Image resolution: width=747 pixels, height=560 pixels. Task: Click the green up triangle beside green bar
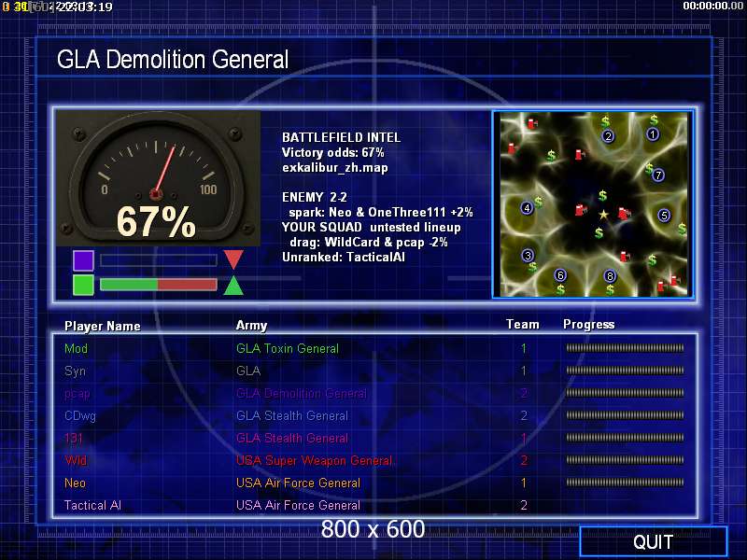[x=233, y=286]
